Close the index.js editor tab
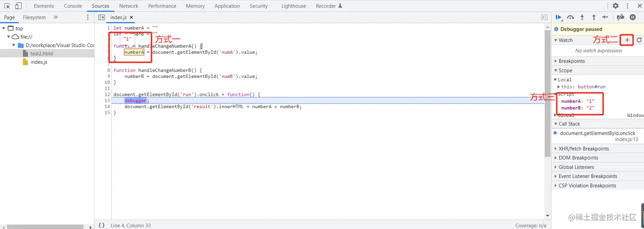This screenshot has width=644, height=229. 132,17
